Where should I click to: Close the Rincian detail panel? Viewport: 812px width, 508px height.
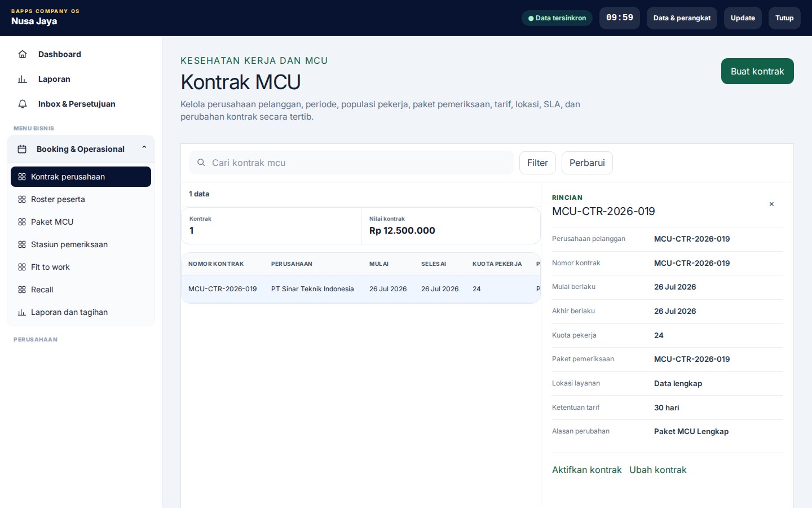(771, 204)
